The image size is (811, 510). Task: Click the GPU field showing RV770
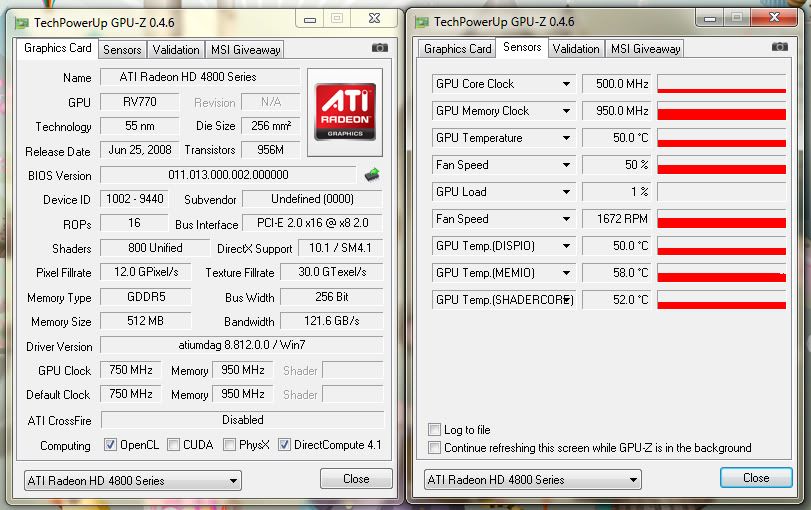[x=140, y=102]
